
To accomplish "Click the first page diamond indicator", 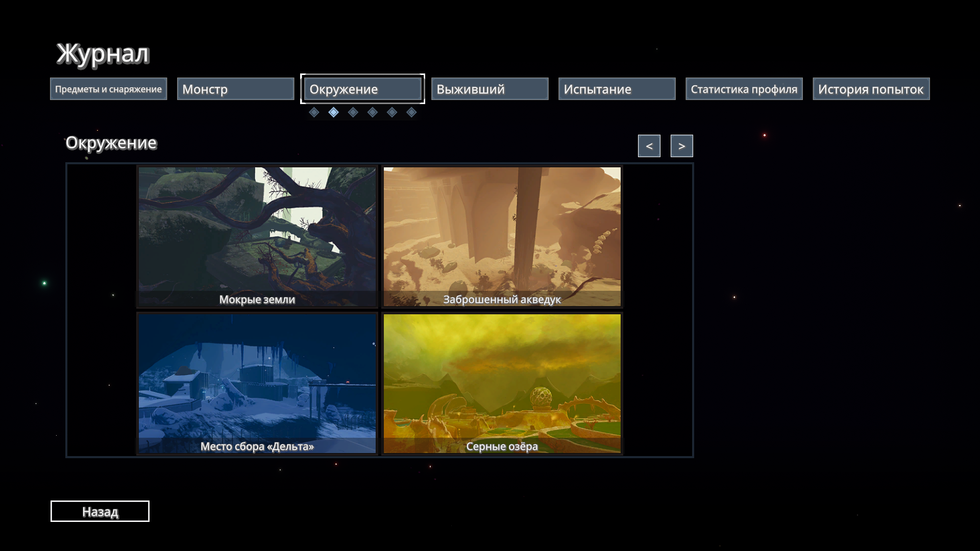I will point(314,112).
